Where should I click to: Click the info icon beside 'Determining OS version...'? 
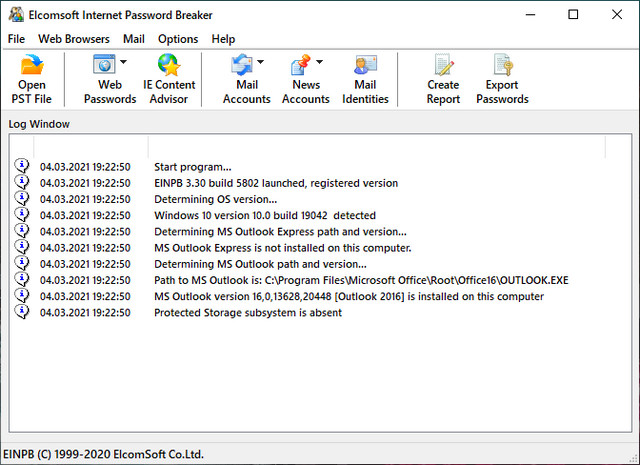pyautogui.click(x=22, y=199)
